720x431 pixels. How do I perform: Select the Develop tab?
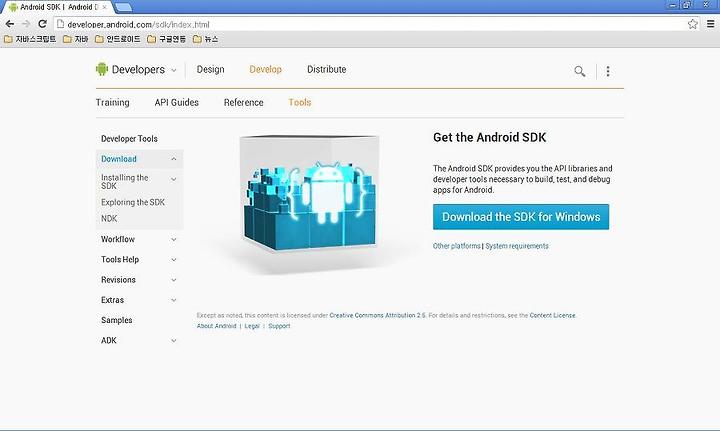(x=265, y=69)
